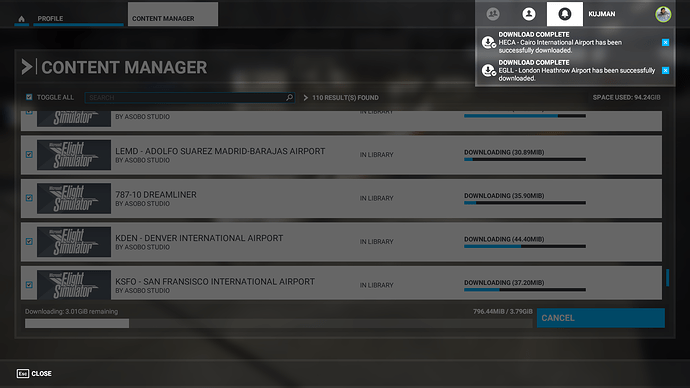Open the friends group icon
The width and height of the screenshot is (690, 388).
point(493,14)
